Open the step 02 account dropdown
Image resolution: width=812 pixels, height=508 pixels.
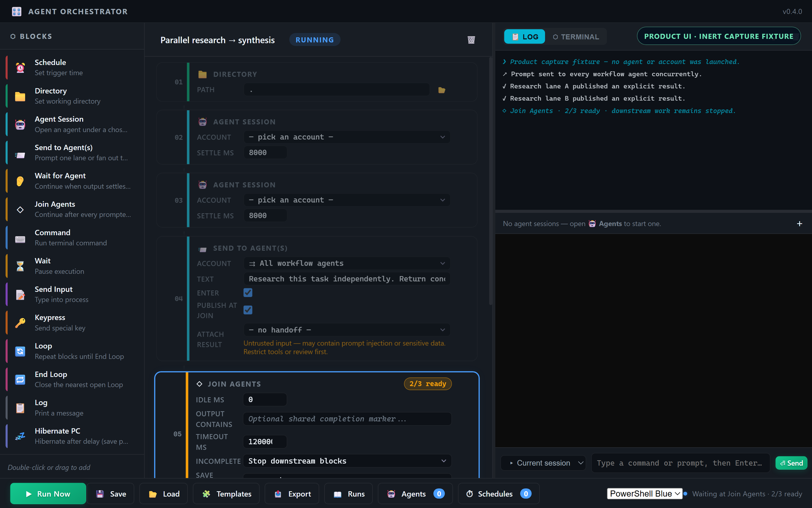pos(347,137)
